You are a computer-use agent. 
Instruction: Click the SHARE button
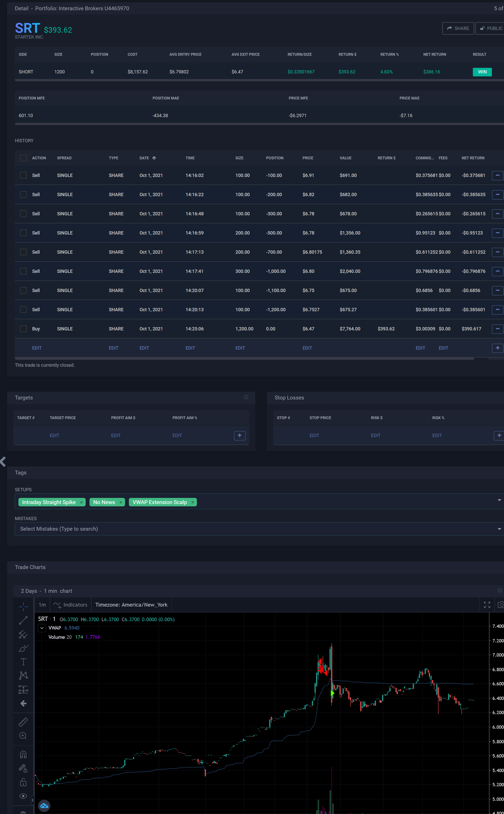click(458, 28)
